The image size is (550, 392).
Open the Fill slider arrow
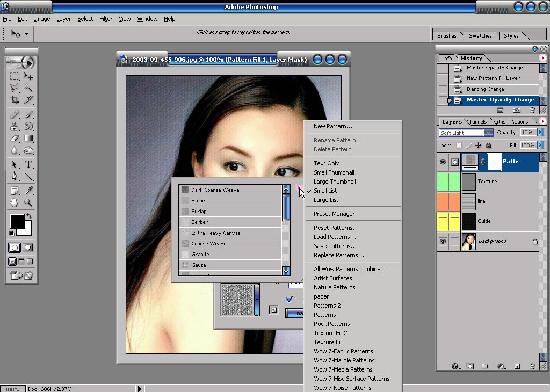(541, 145)
